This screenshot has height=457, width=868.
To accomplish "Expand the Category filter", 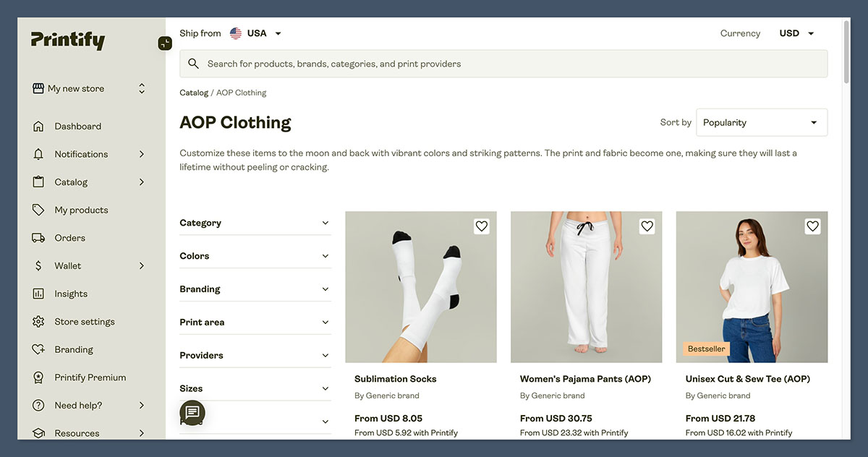I will tap(255, 223).
